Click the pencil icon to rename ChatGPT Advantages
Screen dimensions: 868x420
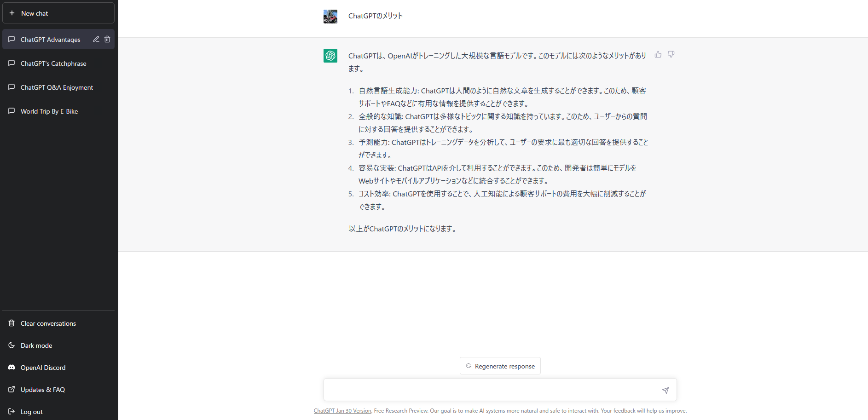[96, 39]
